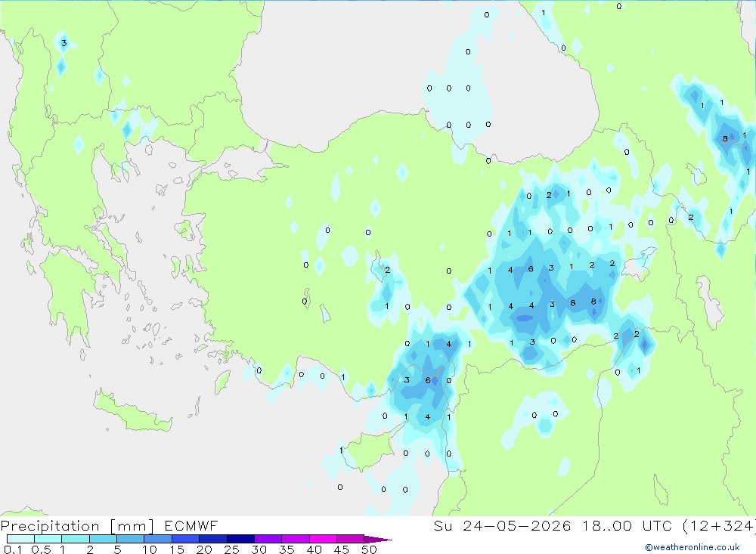Image resolution: width=756 pixels, height=554 pixels.
Task: Click the 'Precipitation [mm]' title text
Action: [77, 526]
